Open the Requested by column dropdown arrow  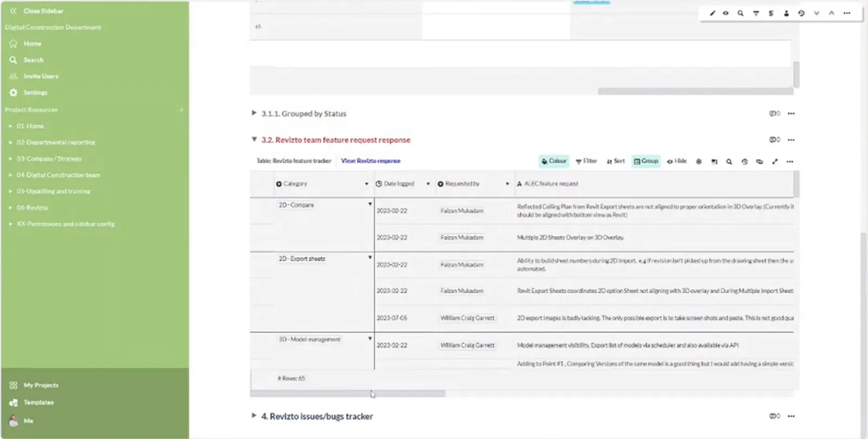coord(507,184)
